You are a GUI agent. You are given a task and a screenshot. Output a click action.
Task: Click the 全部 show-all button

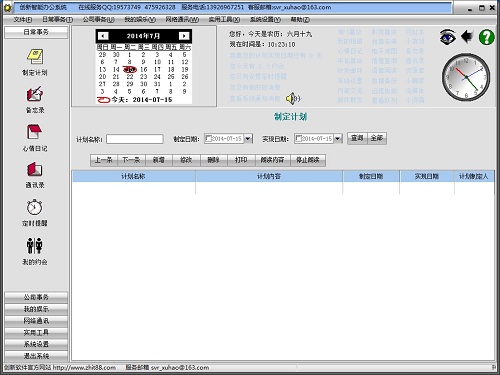pos(377,138)
